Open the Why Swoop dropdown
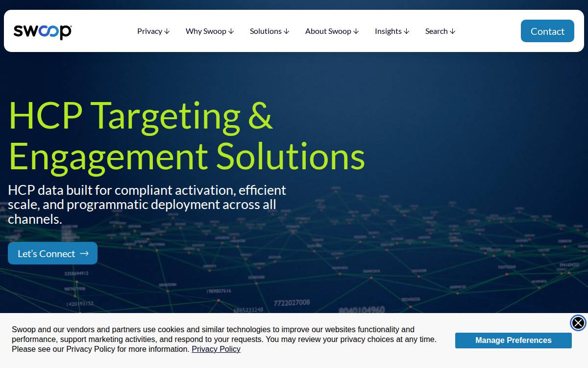 pos(210,31)
